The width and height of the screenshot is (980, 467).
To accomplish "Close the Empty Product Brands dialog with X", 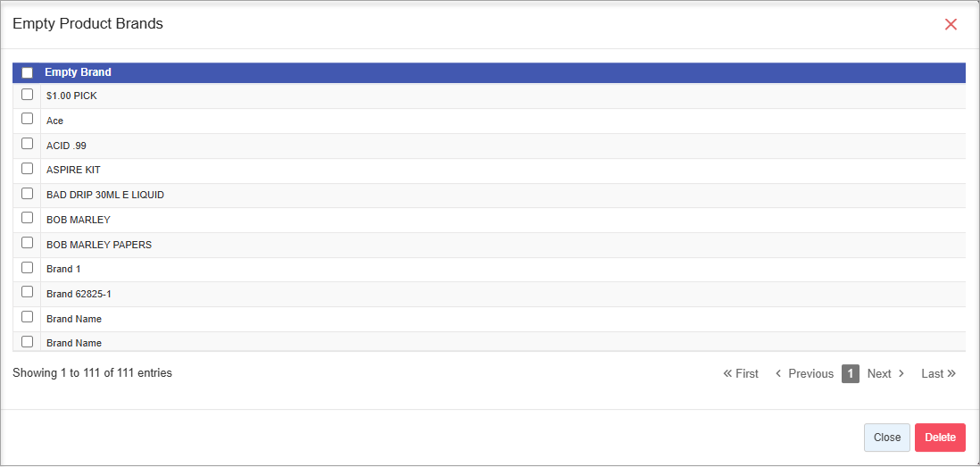I will coord(951,25).
